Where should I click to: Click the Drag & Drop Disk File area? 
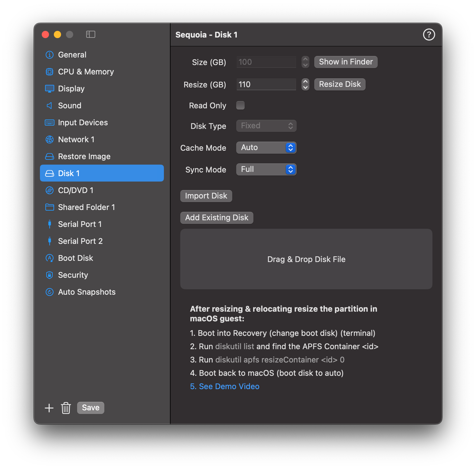[x=306, y=259]
